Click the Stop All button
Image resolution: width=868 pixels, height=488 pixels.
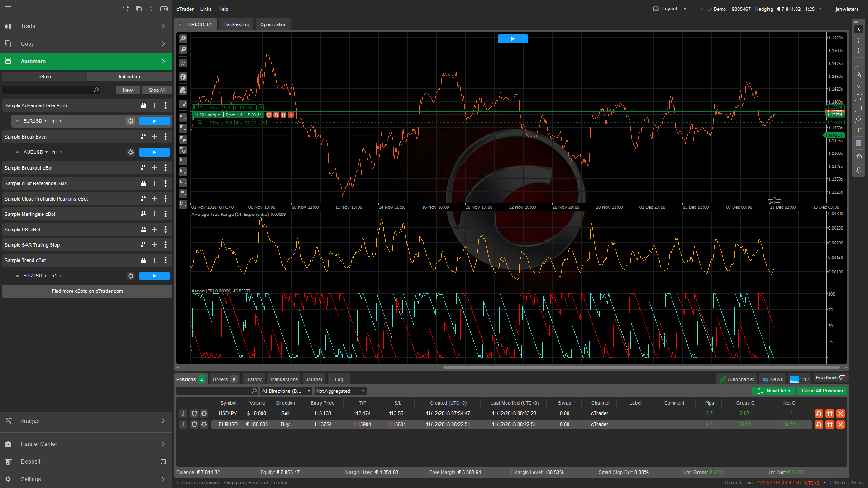point(157,90)
